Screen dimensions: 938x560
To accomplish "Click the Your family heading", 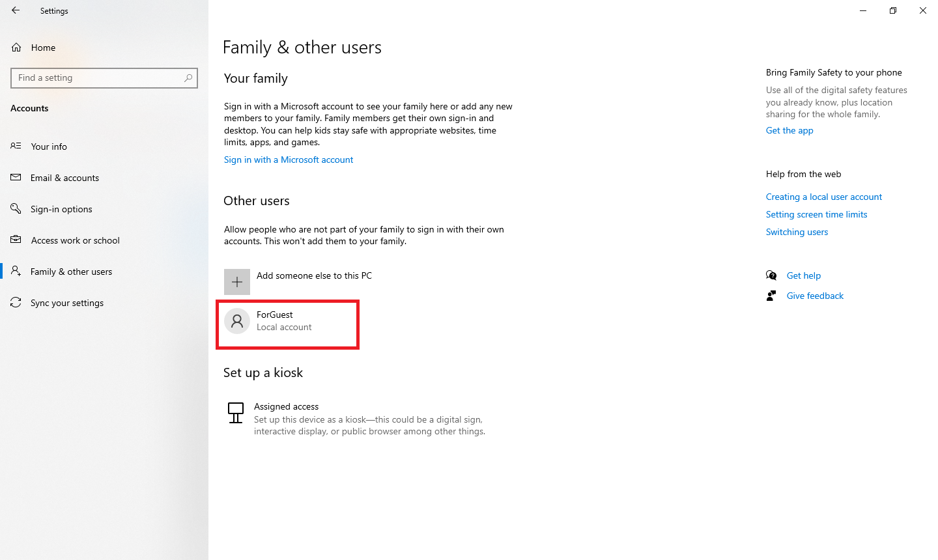I will pyautogui.click(x=256, y=78).
